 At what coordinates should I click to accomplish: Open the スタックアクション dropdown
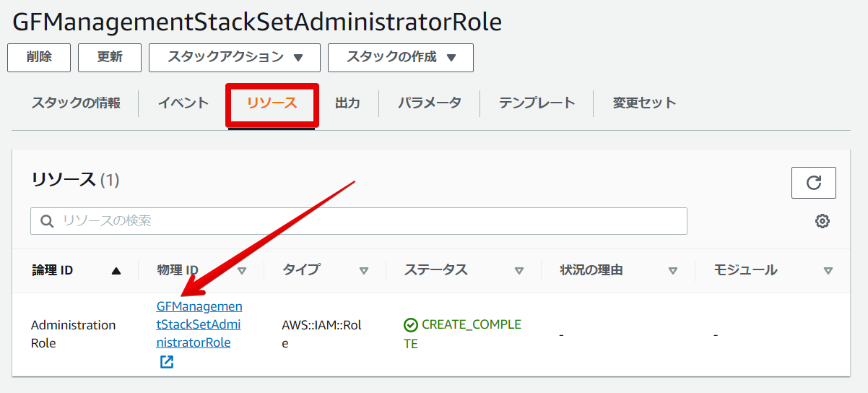tap(235, 58)
